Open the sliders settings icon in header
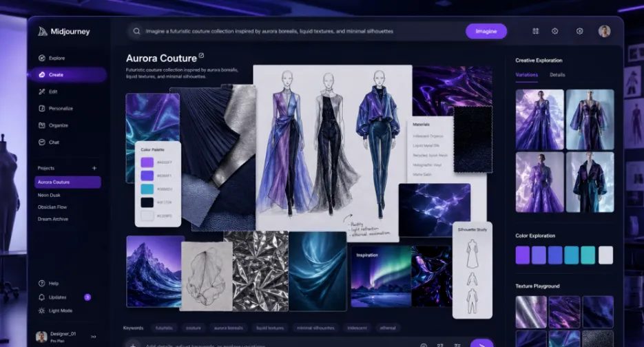The image size is (644, 347). pyautogui.click(x=536, y=31)
